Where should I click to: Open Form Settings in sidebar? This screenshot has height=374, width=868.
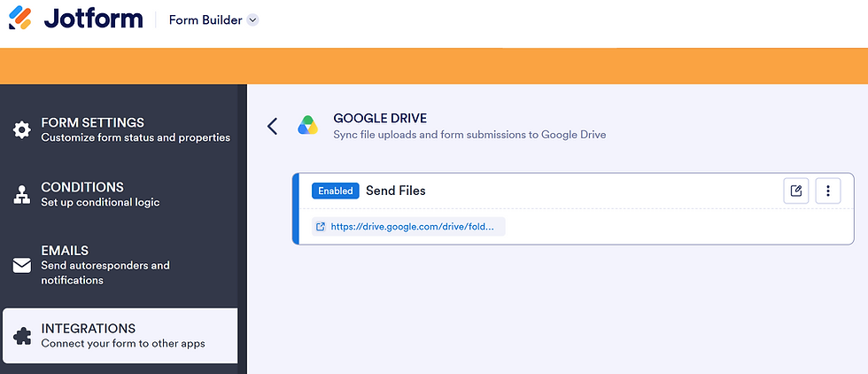point(120,129)
